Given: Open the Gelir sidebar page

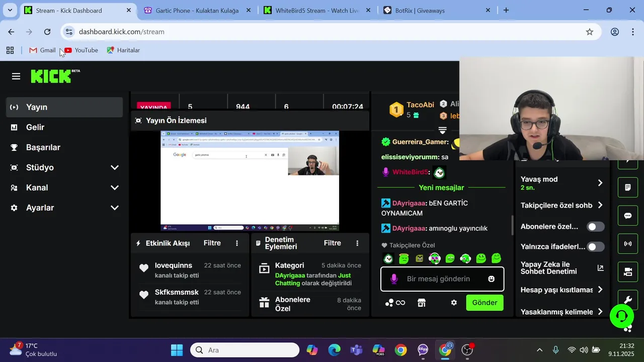Looking at the screenshot, I should pos(64,127).
